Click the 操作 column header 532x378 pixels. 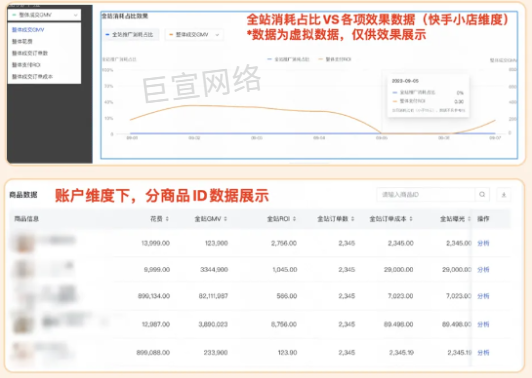483,219
